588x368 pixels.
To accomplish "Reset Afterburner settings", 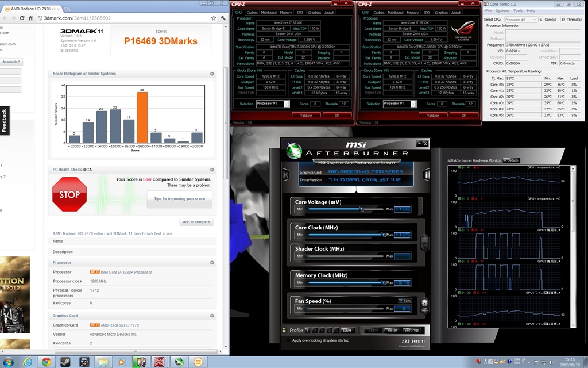I will 392,331.
